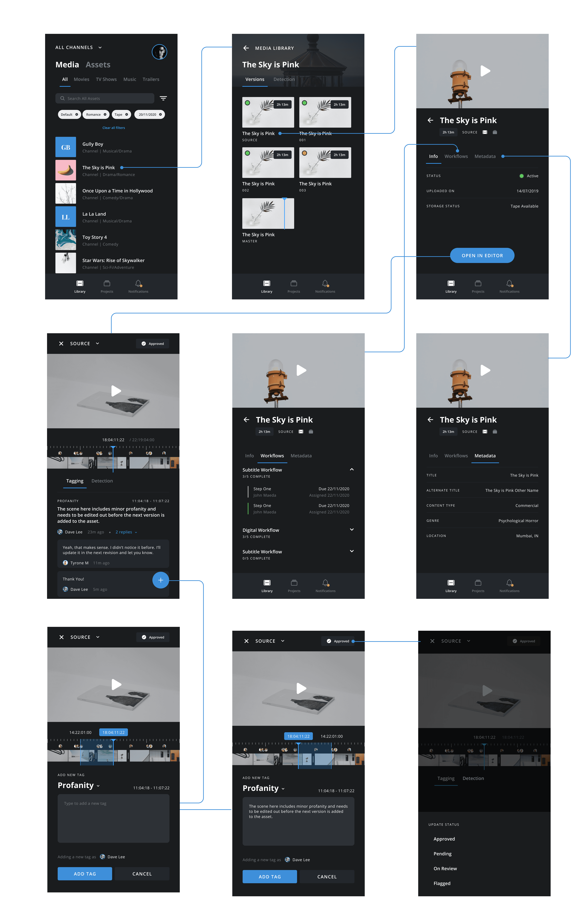Open the profile avatar on Media Assets screen
The width and height of the screenshot is (588, 924).
pyautogui.click(x=159, y=52)
